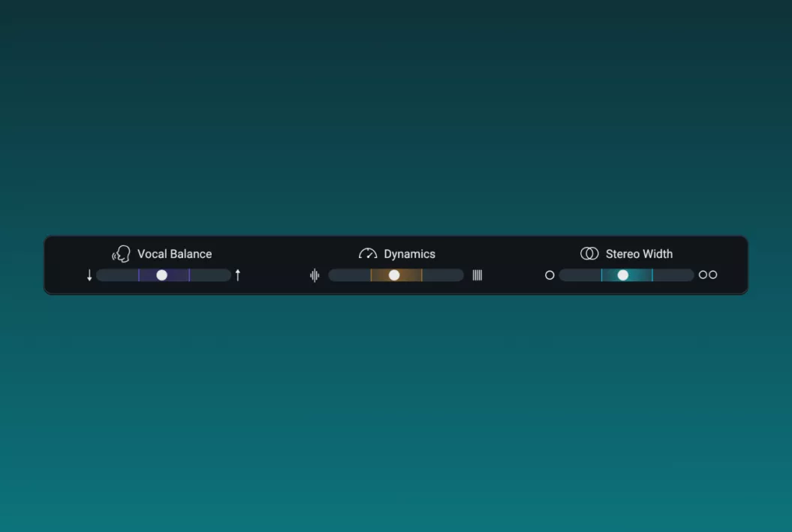Click the Dynamics slider handle
Screen dimensions: 792x532
click(x=394, y=275)
